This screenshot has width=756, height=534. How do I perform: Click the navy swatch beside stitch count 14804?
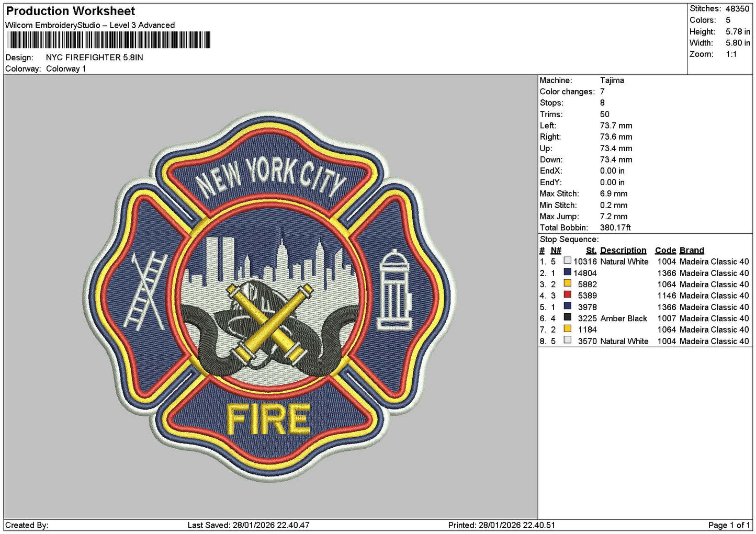(x=567, y=272)
